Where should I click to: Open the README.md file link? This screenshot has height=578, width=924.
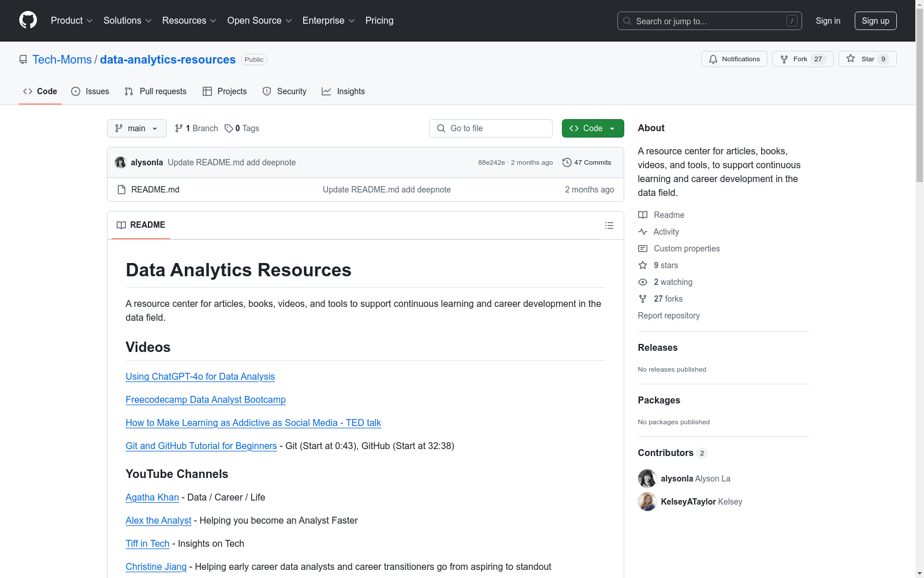[x=155, y=190]
